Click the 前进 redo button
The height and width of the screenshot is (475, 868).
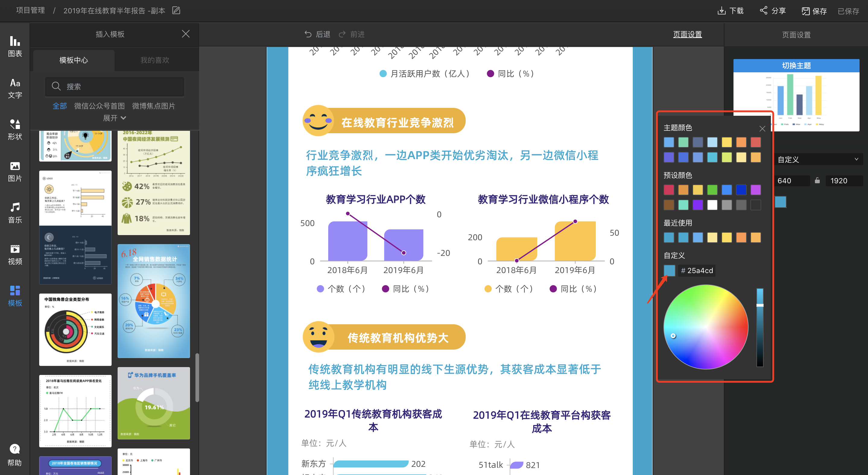tap(351, 34)
